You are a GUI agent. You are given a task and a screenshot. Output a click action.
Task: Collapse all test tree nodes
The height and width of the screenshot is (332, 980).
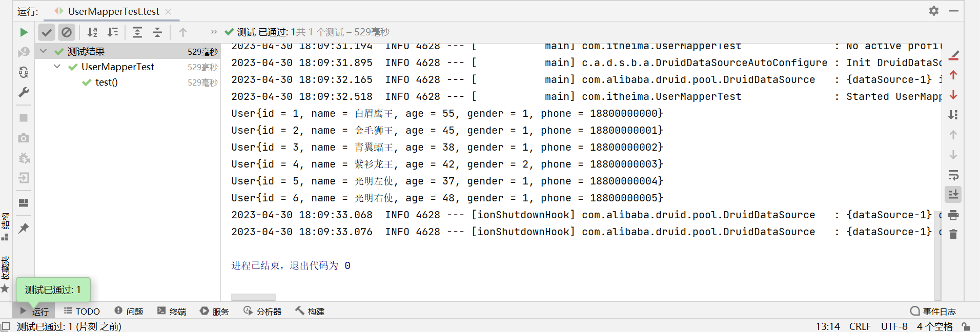157,32
